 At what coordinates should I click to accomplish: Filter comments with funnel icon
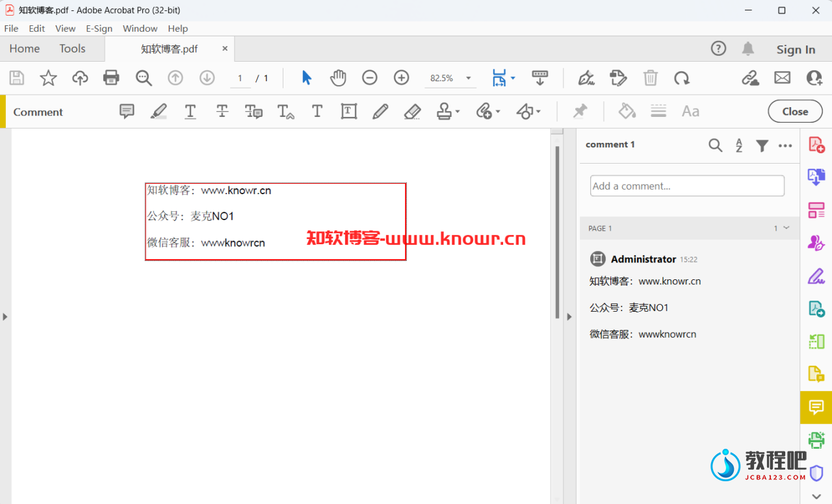point(762,145)
